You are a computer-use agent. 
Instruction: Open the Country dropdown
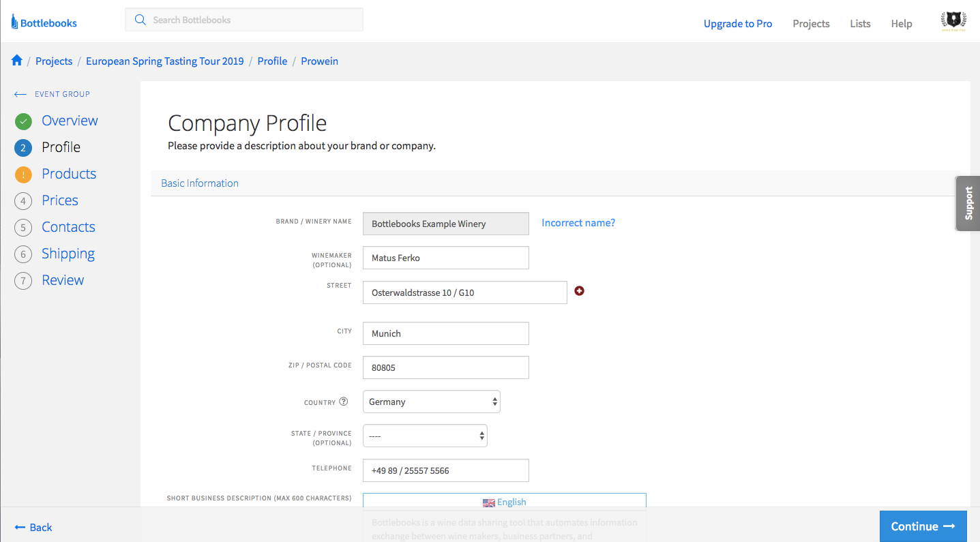pos(432,402)
